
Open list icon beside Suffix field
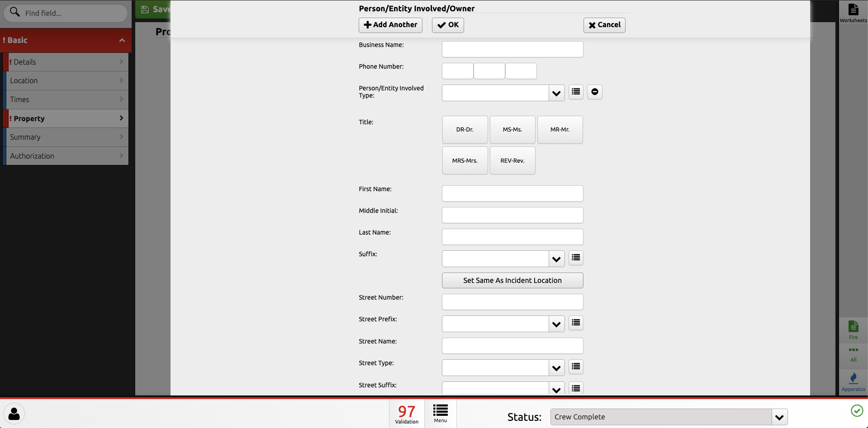tap(575, 258)
